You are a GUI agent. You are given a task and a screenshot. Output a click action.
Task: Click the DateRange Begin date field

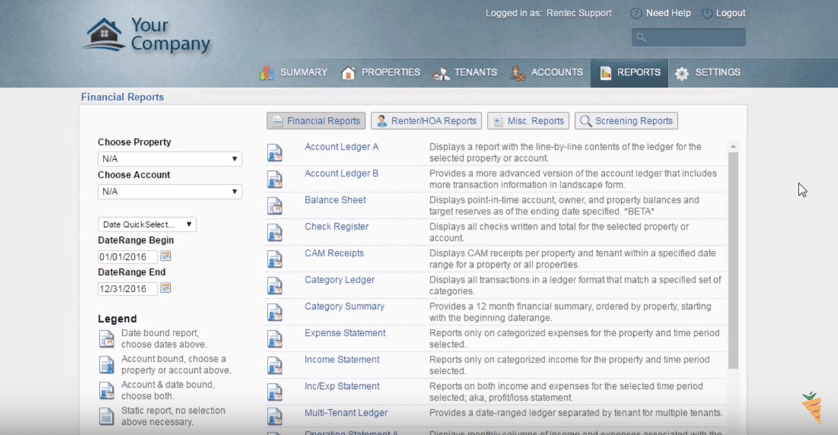127,257
